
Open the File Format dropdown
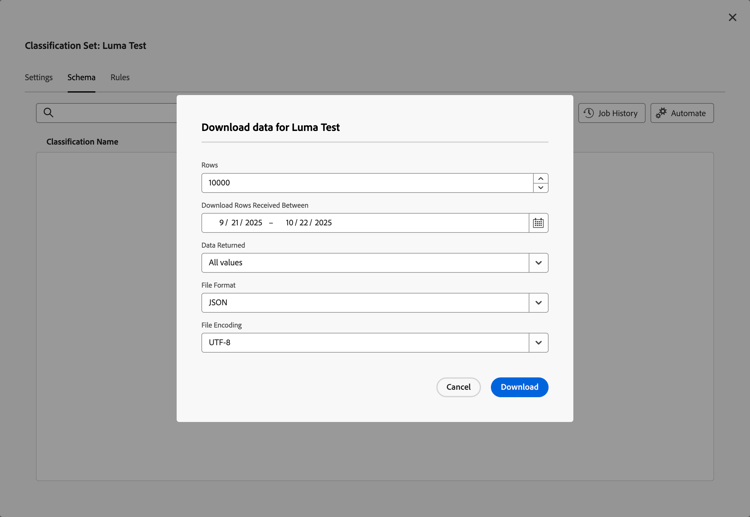coord(538,303)
